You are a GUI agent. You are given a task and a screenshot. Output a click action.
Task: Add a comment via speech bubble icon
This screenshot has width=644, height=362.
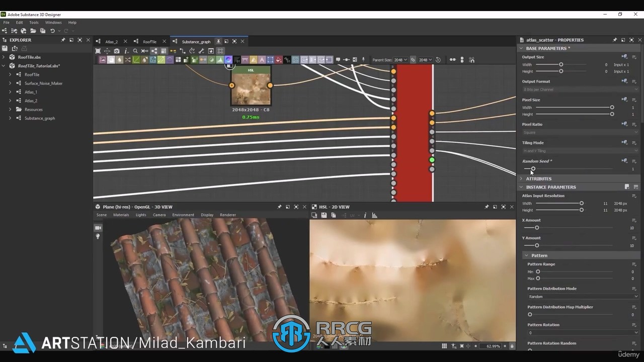[338, 60]
